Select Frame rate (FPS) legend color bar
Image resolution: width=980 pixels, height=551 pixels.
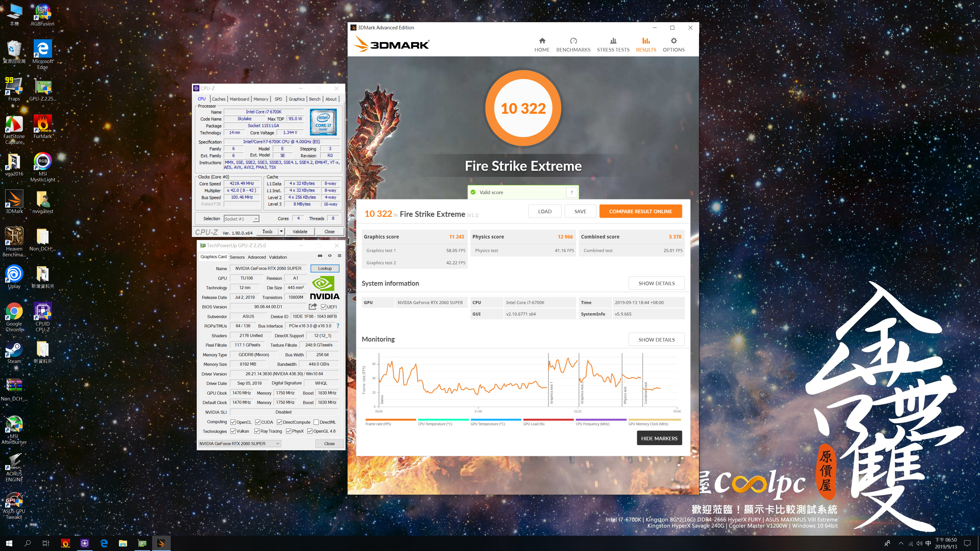390,420
